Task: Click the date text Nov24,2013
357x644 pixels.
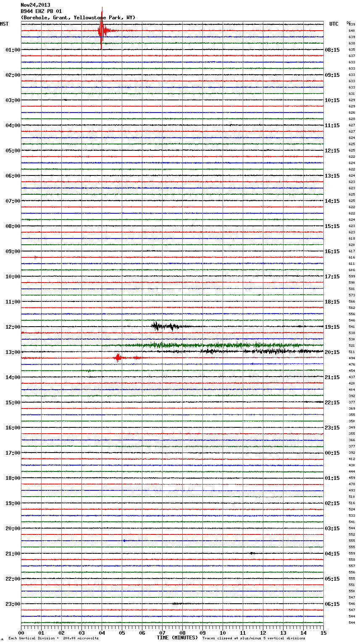Action: pyautogui.click(x=36, y=5)
